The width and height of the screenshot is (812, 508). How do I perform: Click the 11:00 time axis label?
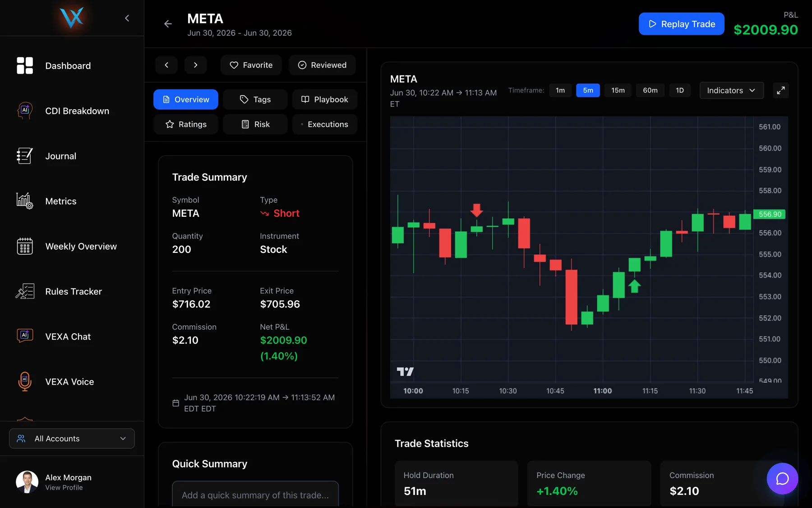pyautogui.click(x=602, y=391)
